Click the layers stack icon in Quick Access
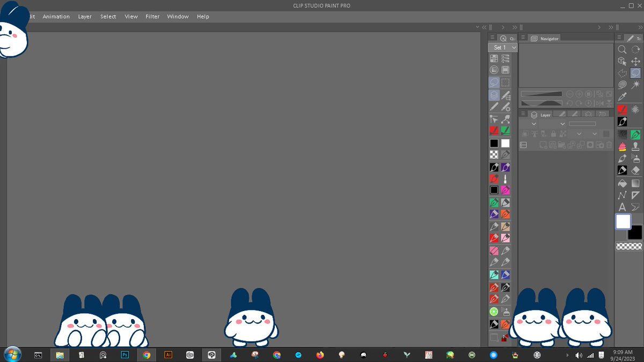 click(494, 95)
